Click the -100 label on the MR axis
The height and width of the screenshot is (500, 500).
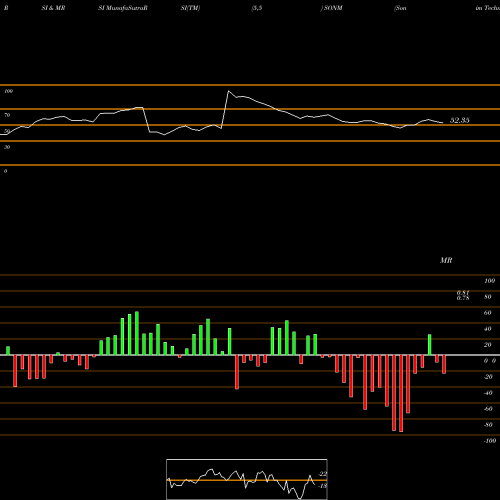(490, 441)
